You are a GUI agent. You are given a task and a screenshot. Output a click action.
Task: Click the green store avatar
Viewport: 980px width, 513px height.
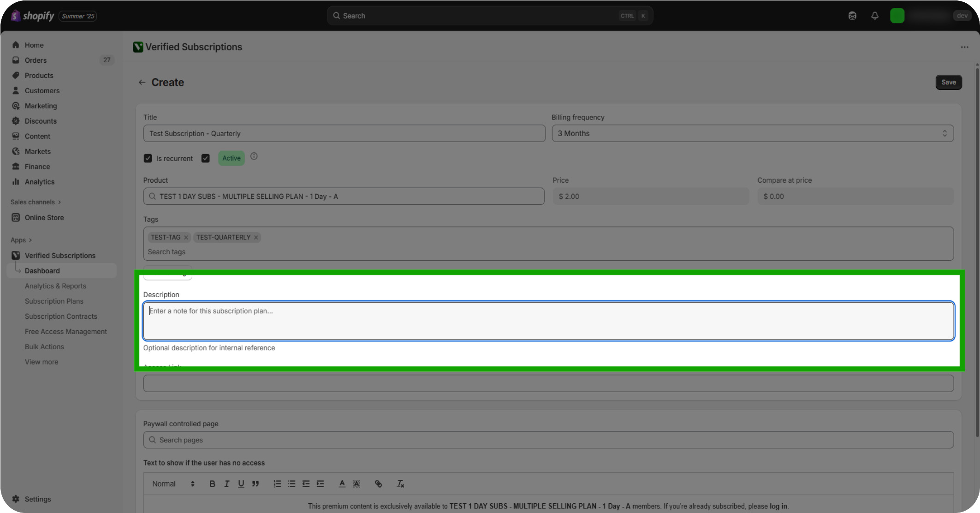point(897,16)
